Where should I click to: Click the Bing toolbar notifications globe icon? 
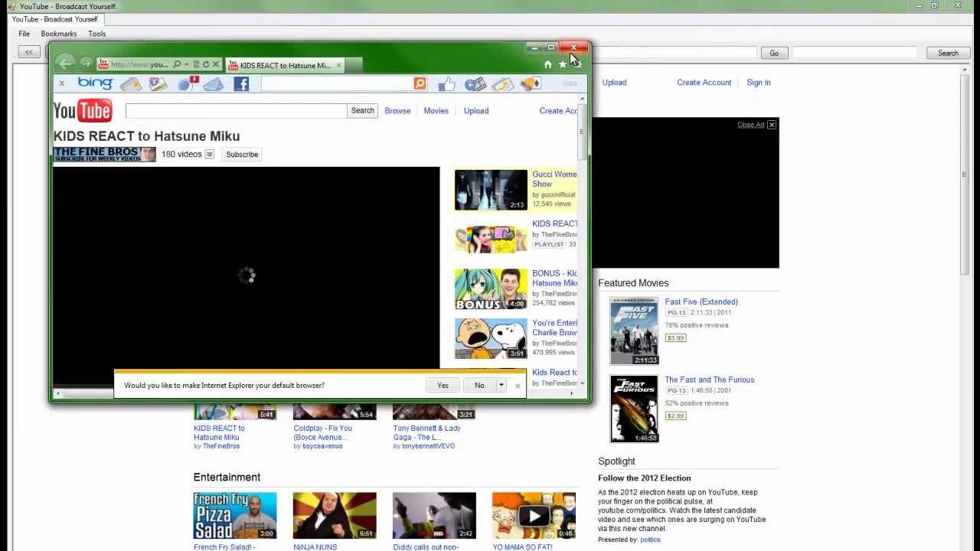(x=188, y=83)
